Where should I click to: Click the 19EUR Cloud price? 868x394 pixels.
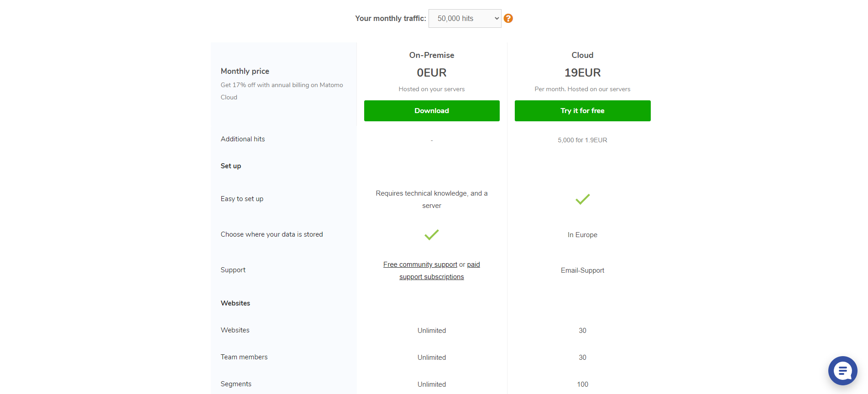[x=582, y=73]
